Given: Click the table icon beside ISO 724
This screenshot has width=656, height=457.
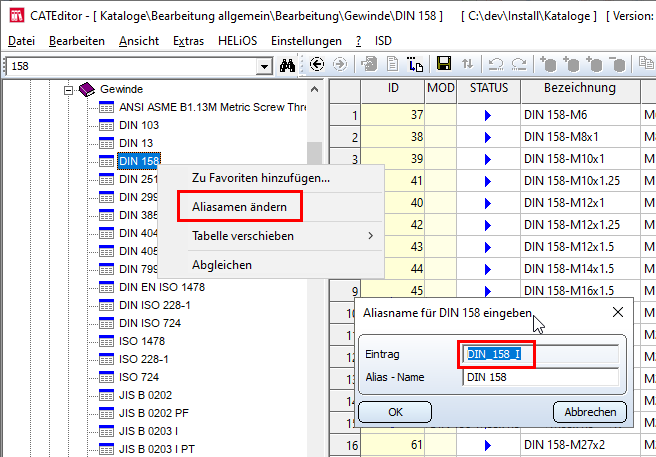Looking at the screenshot, I should pyautogui.click(x=106, y=377).
